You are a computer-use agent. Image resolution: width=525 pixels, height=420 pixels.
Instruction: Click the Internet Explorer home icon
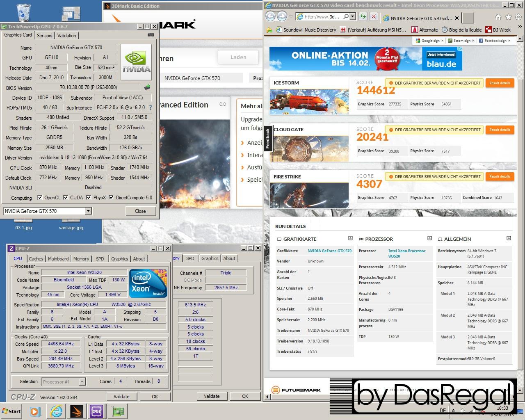click(498, 17)
